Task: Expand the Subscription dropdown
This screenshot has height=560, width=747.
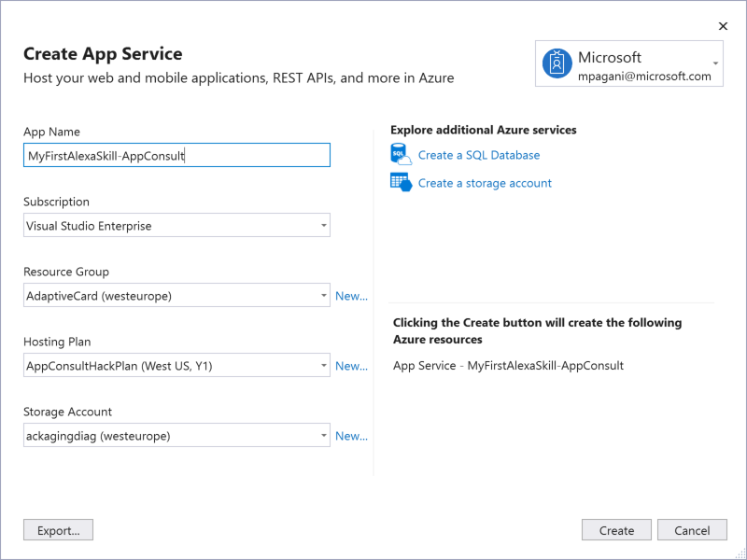Action: pos(323,226)
